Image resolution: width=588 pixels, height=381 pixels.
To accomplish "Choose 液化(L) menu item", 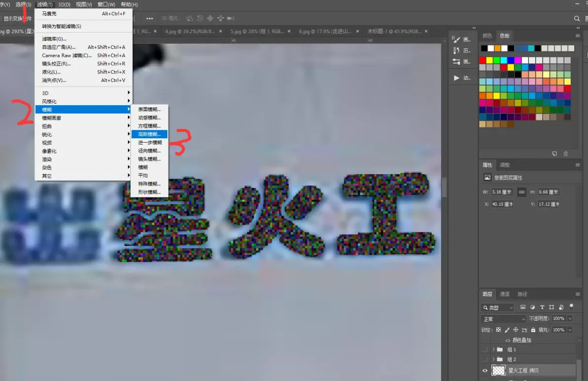I will (83, 72).
